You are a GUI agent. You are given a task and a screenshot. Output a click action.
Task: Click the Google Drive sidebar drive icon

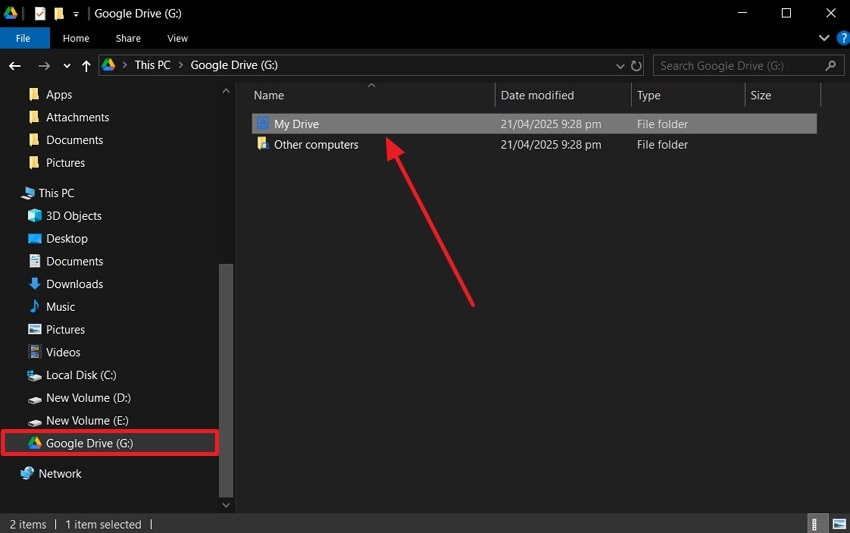[x=35, y=443]
